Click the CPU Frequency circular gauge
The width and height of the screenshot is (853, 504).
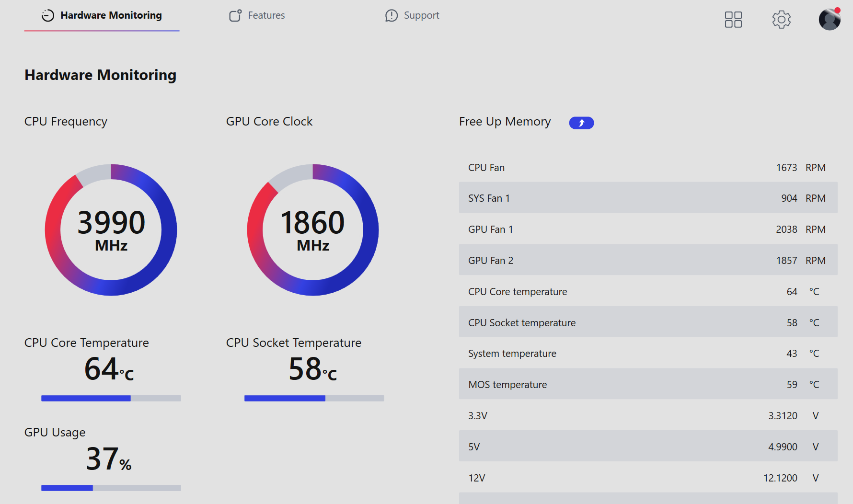[111, 230]
